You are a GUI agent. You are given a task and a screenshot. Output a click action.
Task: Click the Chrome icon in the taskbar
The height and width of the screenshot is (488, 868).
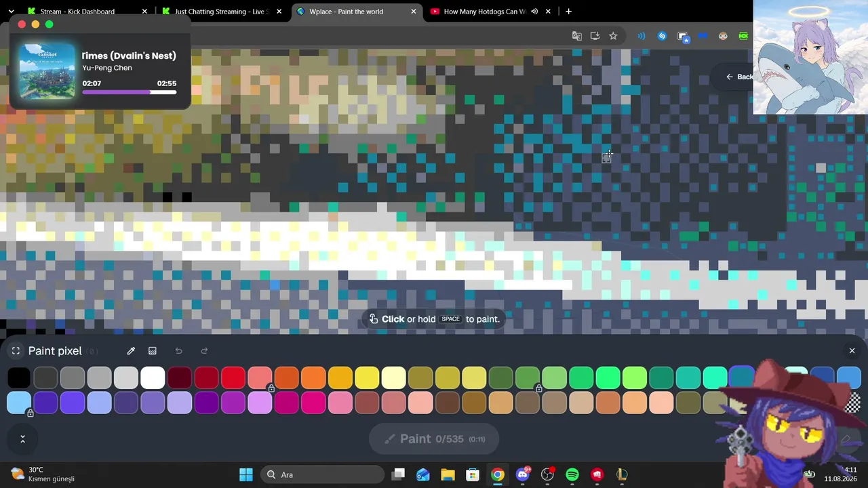(x=498, y=474)
